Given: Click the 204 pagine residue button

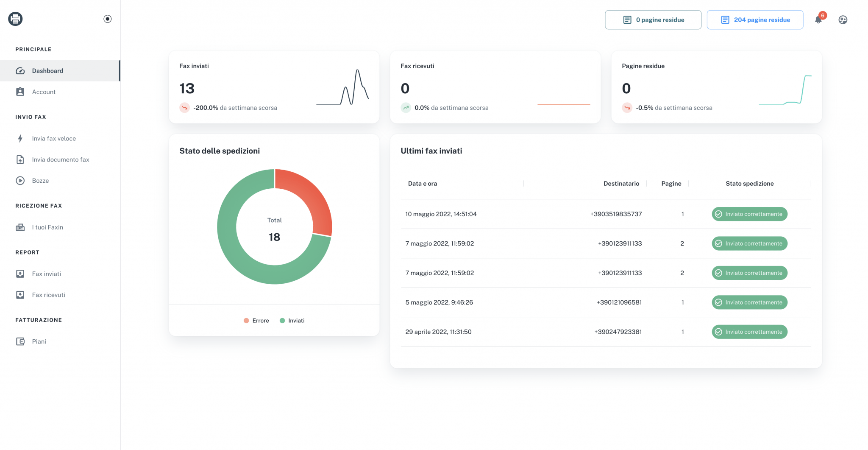Looking at the screenshot, I should click(755, 20).
